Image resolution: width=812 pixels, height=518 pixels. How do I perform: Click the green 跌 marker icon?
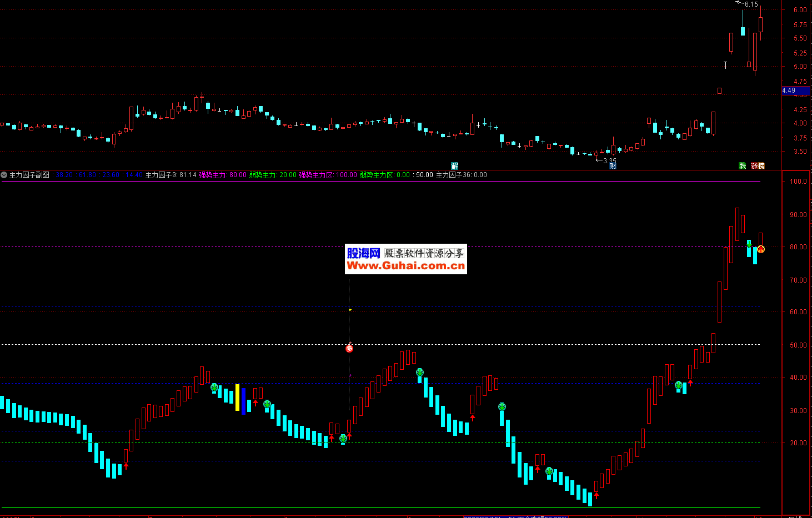pos(742,166)
